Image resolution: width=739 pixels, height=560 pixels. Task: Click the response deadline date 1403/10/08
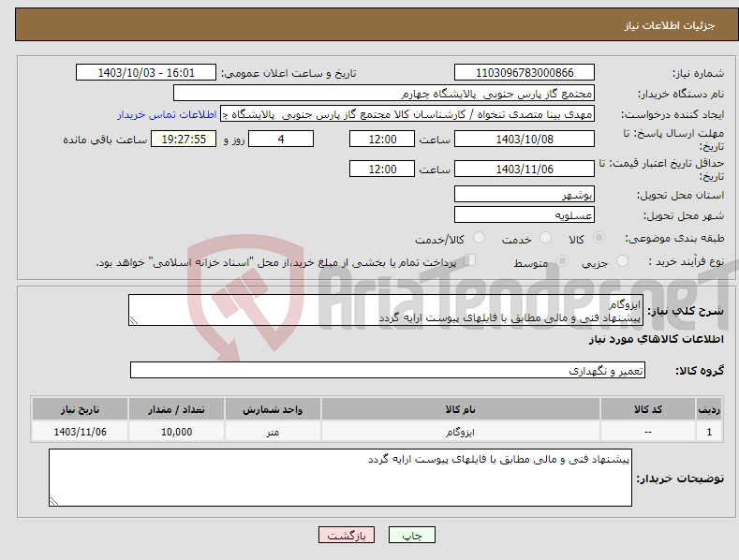(525, 139)
